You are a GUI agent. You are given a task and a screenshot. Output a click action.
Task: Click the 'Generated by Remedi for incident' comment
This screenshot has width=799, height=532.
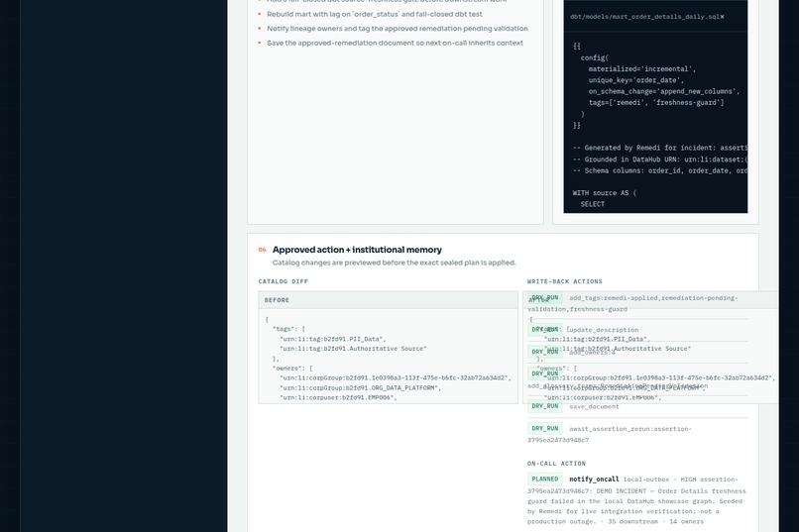click(x=660, y=148)
